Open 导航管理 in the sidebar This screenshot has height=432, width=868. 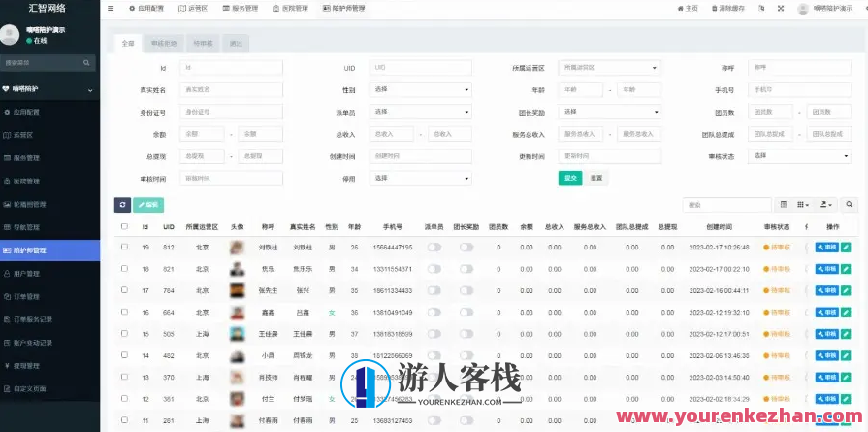[x=49, y=227]
